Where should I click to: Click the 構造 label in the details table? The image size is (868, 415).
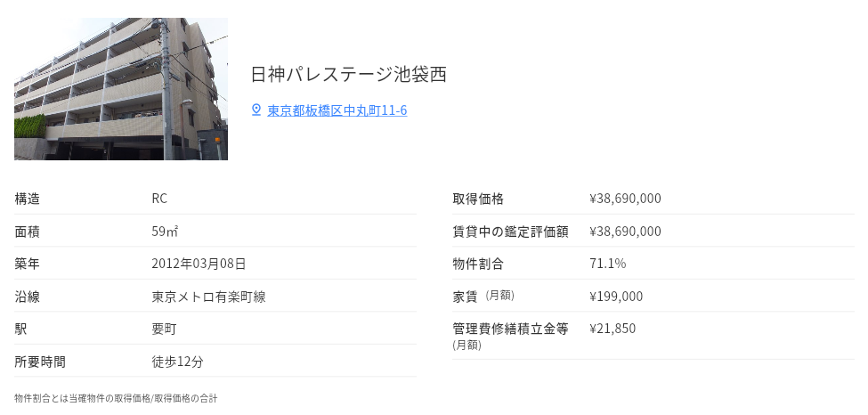[28, 199]
